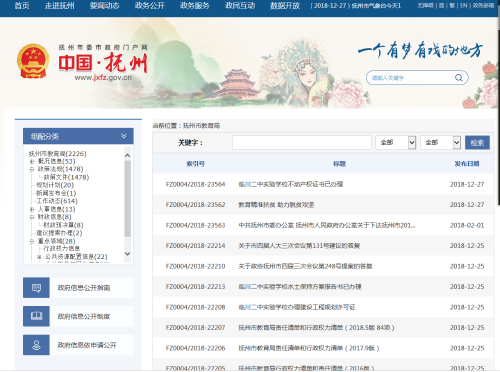Open the 要闻动态 menu item

105,6
